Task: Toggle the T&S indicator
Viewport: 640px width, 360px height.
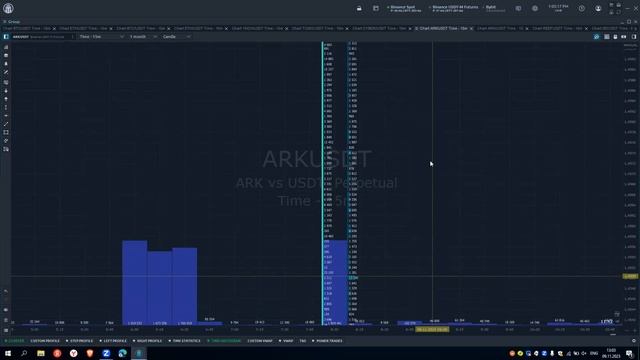Action: 302,341
